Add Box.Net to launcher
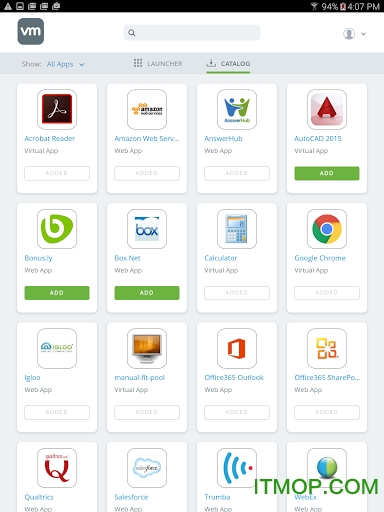This screenshot has height=512, width=384. coord(147,293)
